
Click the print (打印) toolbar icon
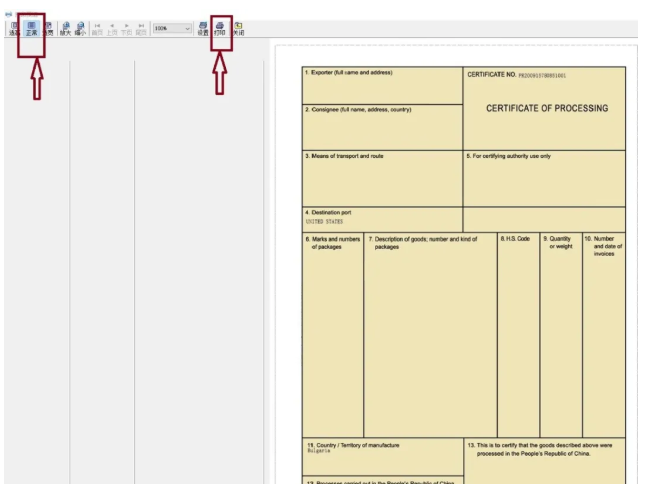220,28
